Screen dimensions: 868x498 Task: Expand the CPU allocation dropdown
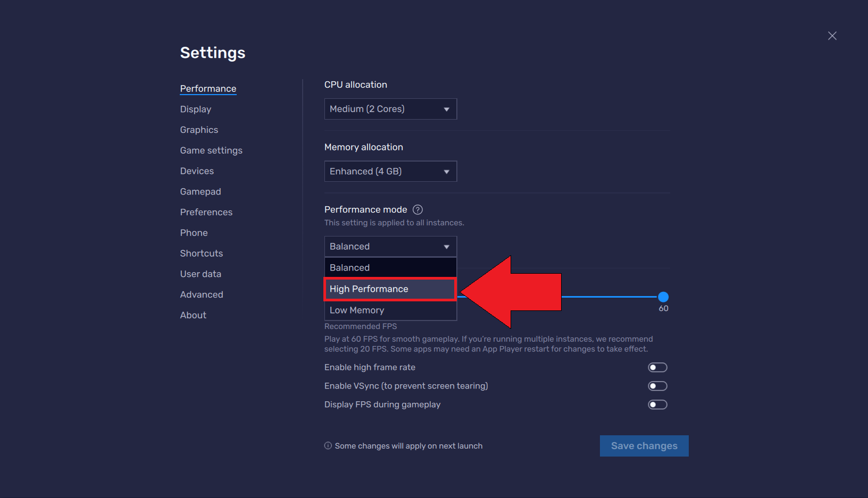(x=390, y=109)
